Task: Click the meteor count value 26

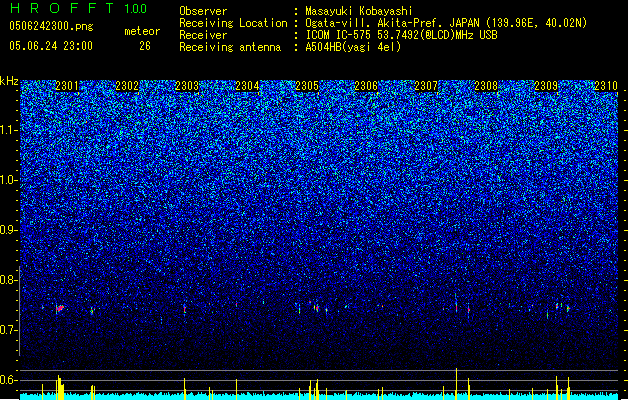Action: point(145,46)
